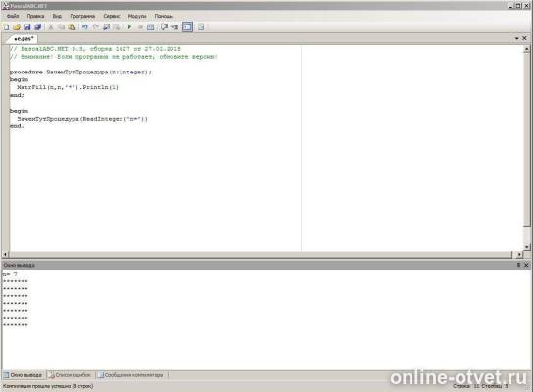Click the editor horizontal scrollbar left arrow
The image size is (533, 392).
[5, 254]
